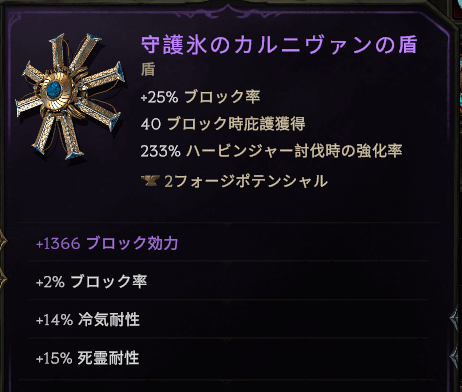The width and height of the screenshot is (462, 392).
Task: Click the blue gem at shield center
Action: coord(53,90)
